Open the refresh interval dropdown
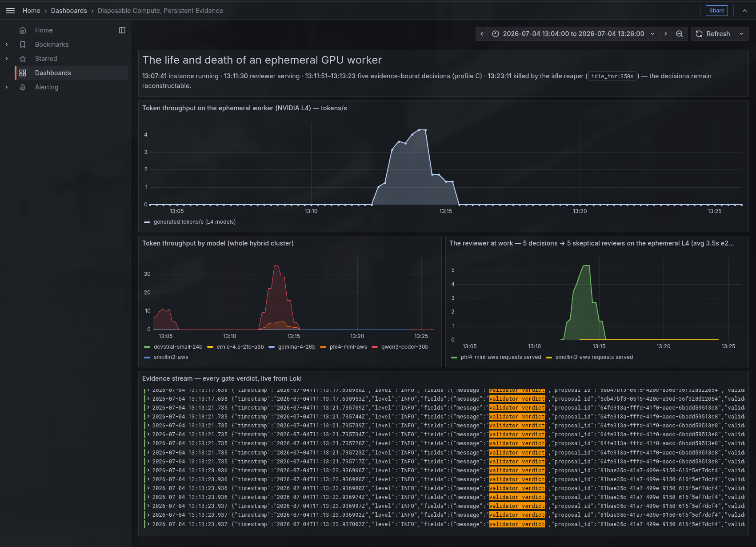Image resolution: width=756 pixels, height=547 pixels. (x=741, y=34)
